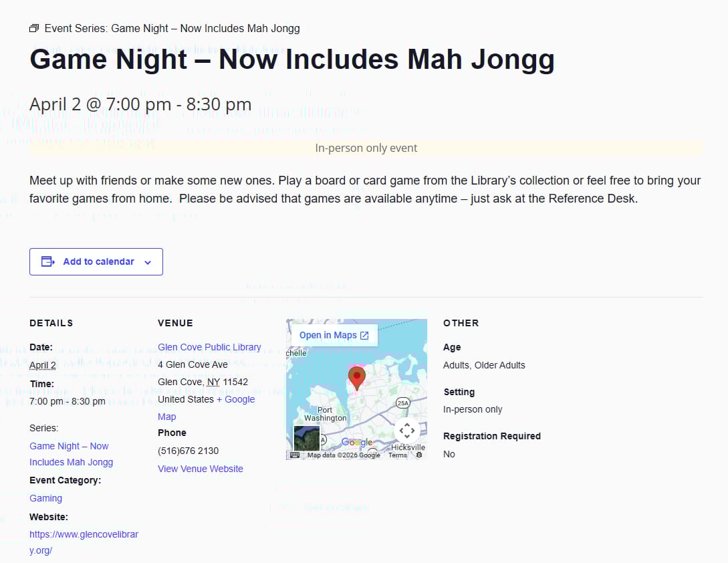Open the map camera controls button
This screenshot has height=563, width=728.
(407, 431)
